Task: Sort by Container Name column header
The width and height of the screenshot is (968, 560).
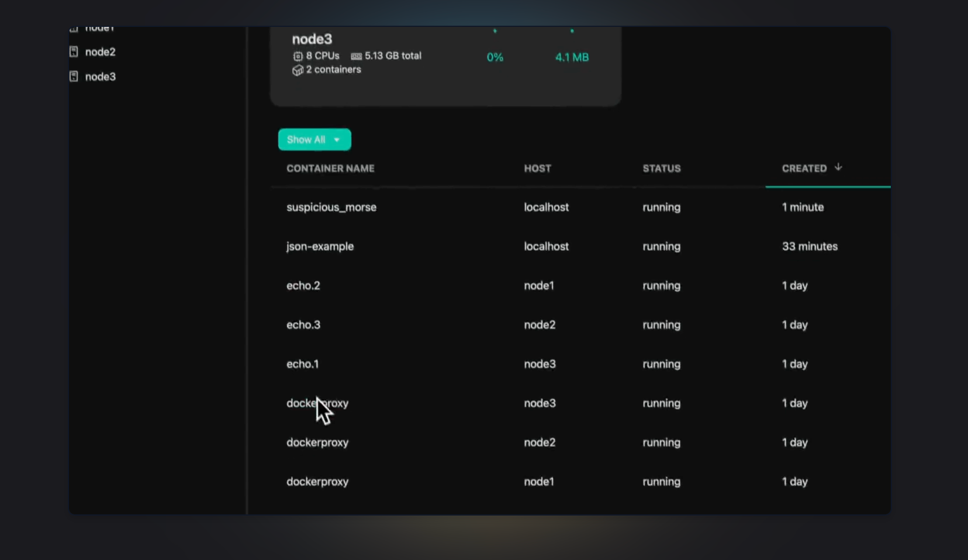Action: pyautogui.click(x=330, y=168)
